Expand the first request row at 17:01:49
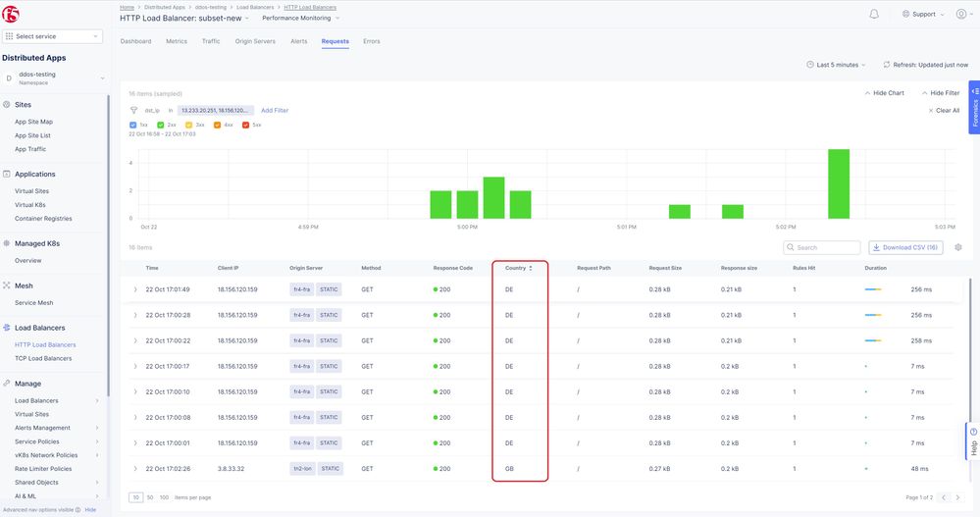The height and width of the screenshot is (517, 980). pyautogui.click(x=135, y=289)
